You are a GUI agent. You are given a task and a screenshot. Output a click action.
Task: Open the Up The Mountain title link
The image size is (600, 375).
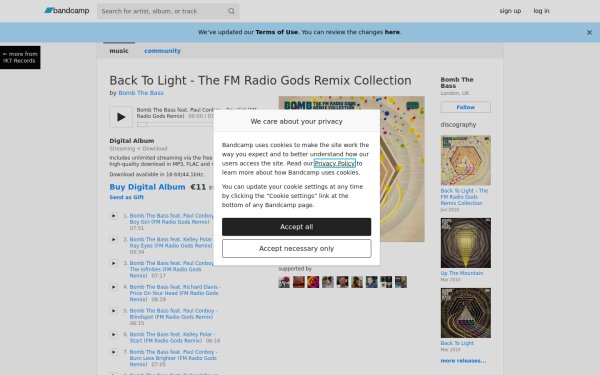(461, 273)
